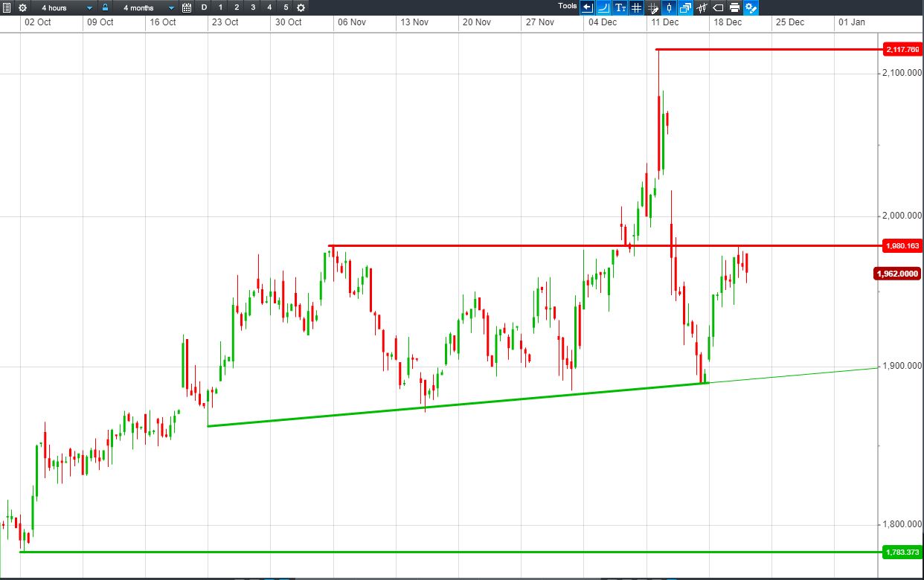Viewport: 924px width, 580px height.
Task: Click the 02 Oct date label
Action: point(37,22)
